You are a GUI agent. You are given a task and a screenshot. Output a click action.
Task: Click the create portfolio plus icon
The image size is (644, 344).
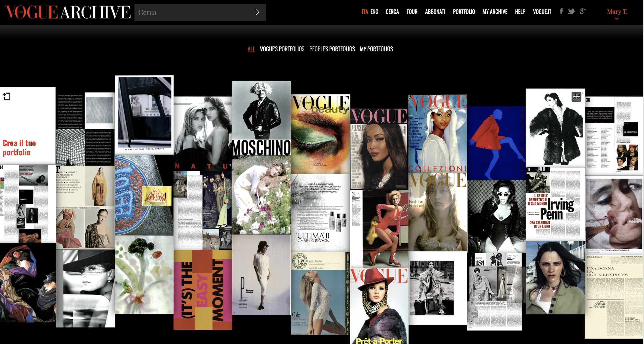click(x=7, y=96)
